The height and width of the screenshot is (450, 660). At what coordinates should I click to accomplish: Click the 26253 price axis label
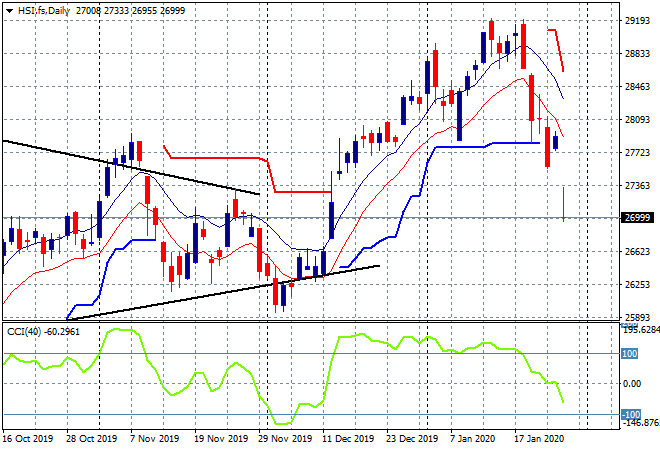tap(637, 284)
